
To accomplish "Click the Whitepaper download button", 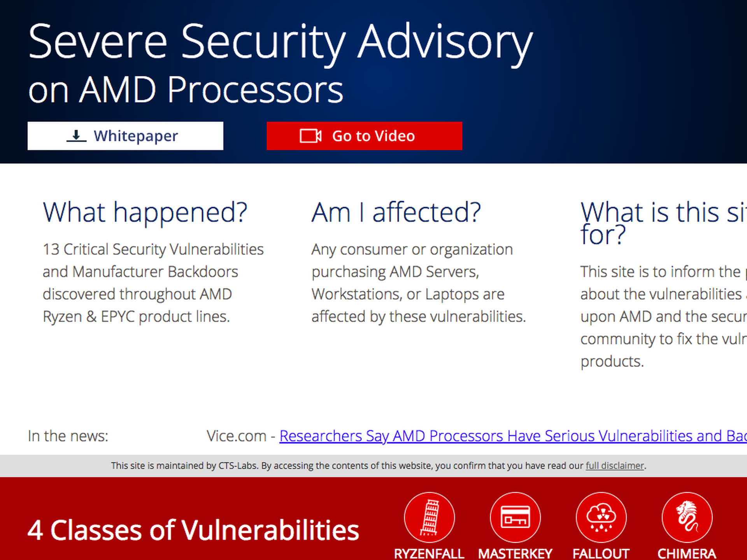I will 125,136.
